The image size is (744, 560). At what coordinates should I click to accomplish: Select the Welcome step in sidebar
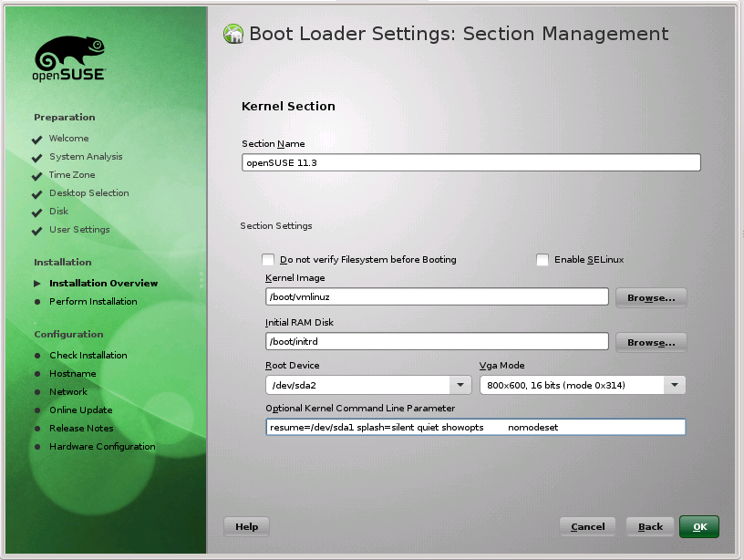click(68, 138)
